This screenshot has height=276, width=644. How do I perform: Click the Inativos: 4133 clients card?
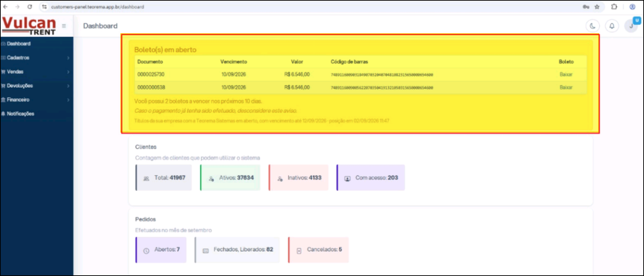[298, 178]
